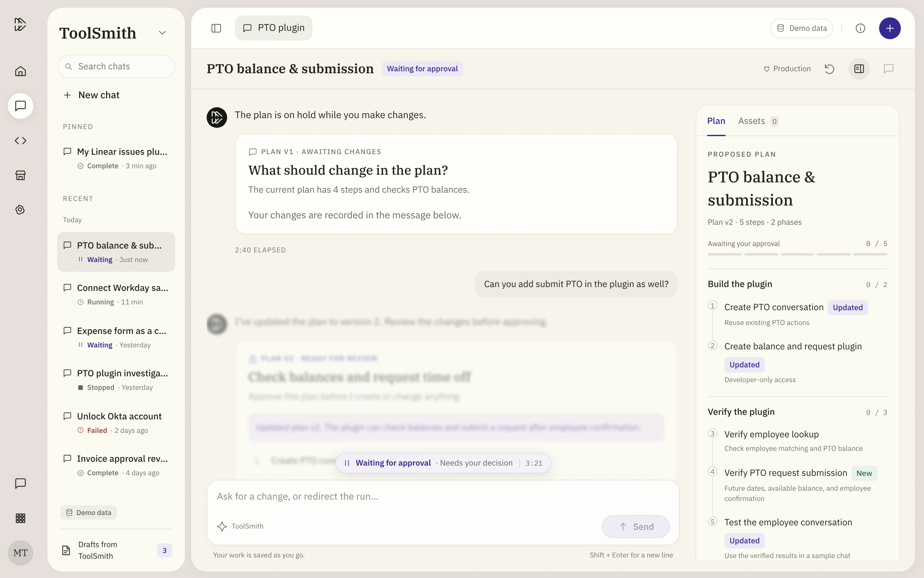Open the code brackets icon in left rail

click(x=20, y=141)
